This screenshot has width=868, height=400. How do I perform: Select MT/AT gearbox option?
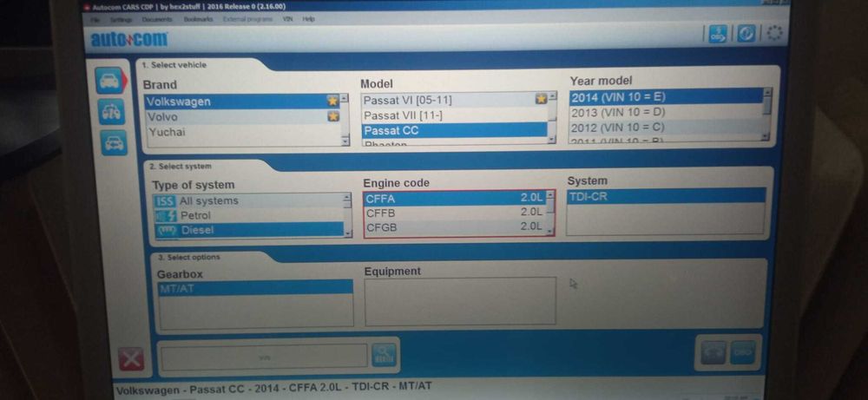(x=255, y=288)
